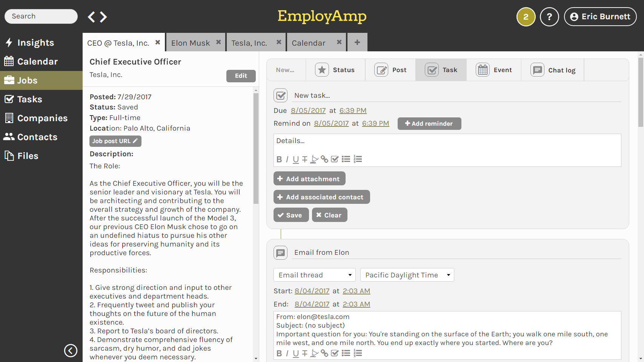This screenshot has height=362, width=644.
Task: Edit the Job post URL
Action: click(x=115, y=141)
